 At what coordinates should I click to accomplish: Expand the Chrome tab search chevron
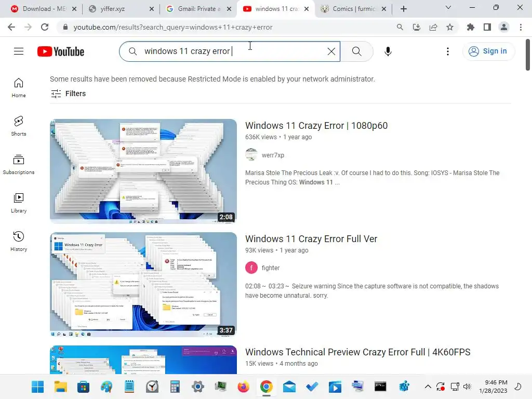(x=448, y=8)
